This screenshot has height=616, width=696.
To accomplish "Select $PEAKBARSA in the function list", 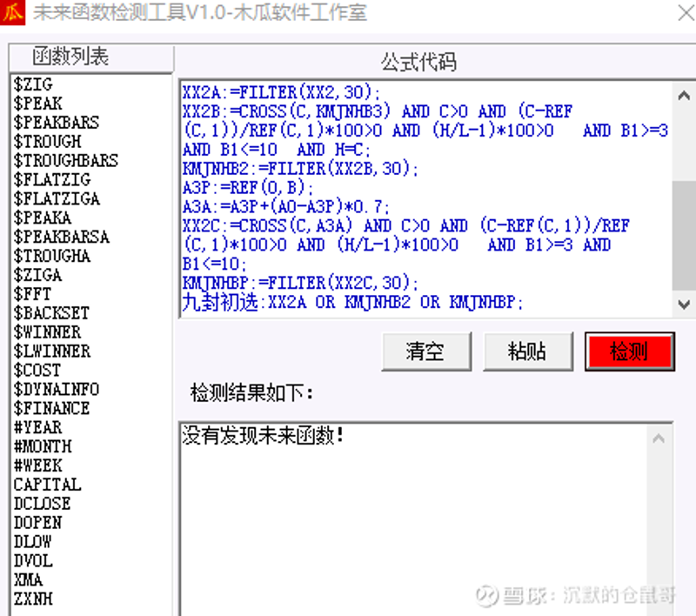I will click(x=61, y=237).
